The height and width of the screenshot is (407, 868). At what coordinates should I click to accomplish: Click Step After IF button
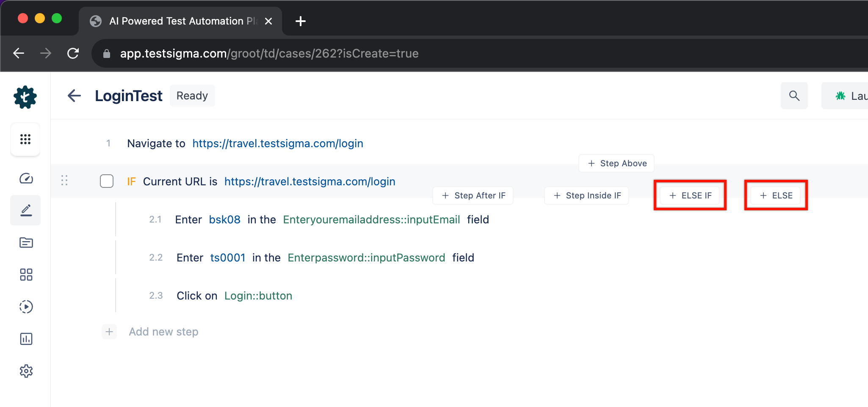[x=473, y=195]
